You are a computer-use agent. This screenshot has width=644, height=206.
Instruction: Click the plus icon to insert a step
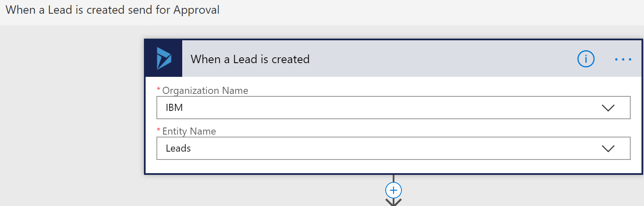[x=393, y=190]
